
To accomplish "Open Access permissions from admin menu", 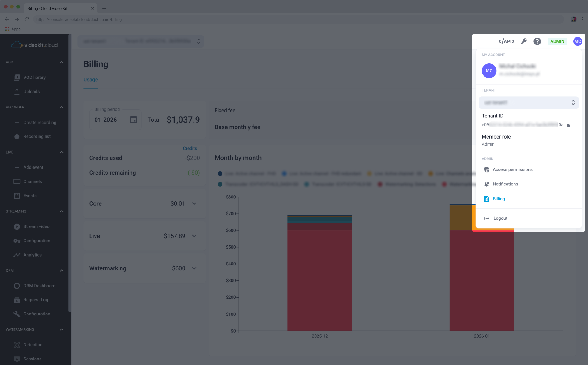I will pos(512,169).
